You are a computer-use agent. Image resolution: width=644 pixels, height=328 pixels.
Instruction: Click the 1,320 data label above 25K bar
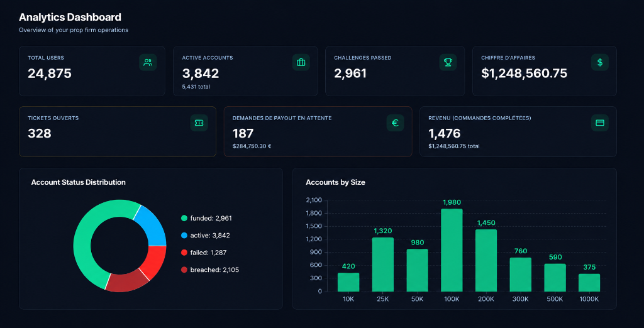[x=383, y=231]
